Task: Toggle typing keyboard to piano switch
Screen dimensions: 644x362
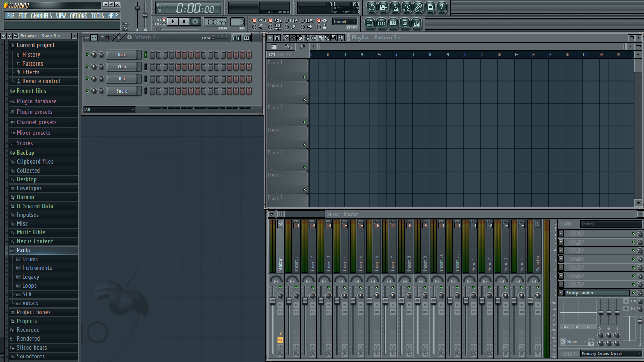Action: pos(254,21)
